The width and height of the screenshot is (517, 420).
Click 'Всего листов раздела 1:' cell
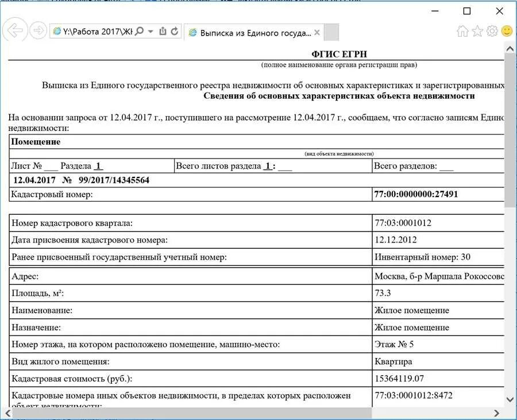(x=273, y=166)
